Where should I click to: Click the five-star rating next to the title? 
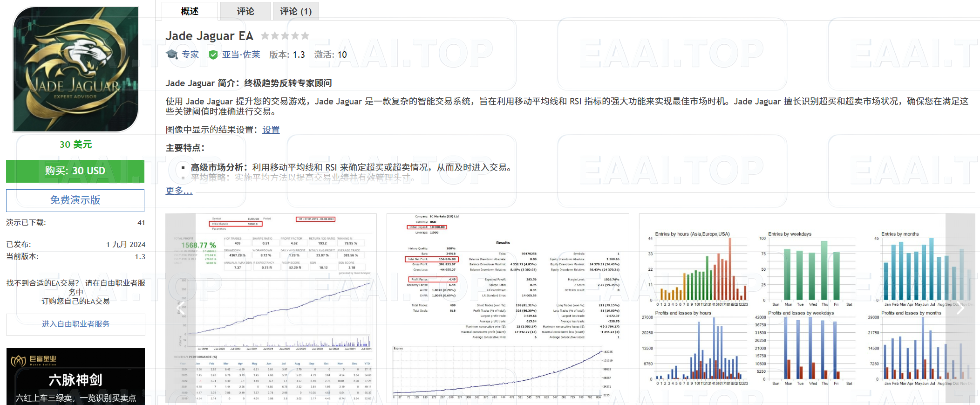point(285,36)
